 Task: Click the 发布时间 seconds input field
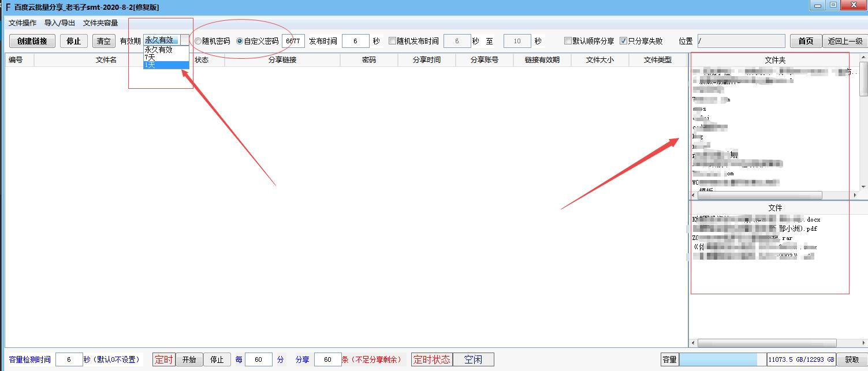pyautogui.click(x=356, y=41)
